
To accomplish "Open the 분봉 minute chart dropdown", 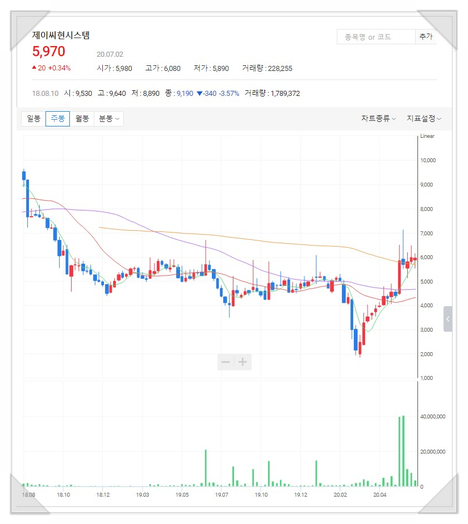I will click(109, 119).
